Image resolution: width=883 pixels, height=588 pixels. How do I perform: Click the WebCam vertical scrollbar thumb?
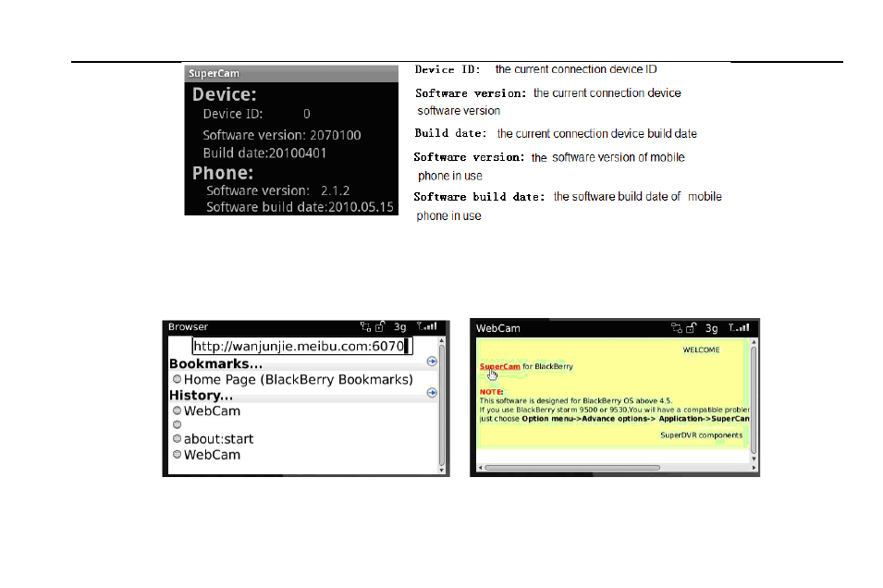click(x=754, y=400)
